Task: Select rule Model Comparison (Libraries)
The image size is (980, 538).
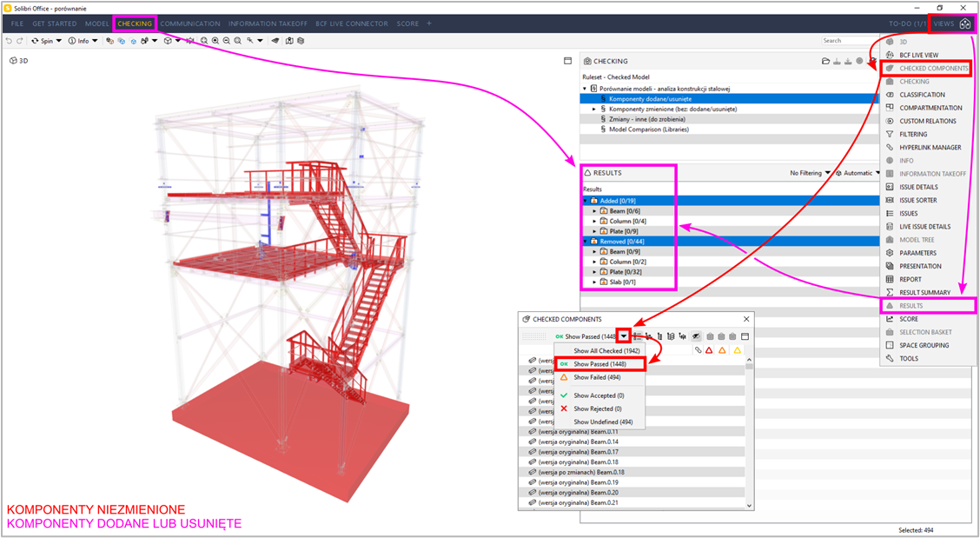Action: coord(729,130)
